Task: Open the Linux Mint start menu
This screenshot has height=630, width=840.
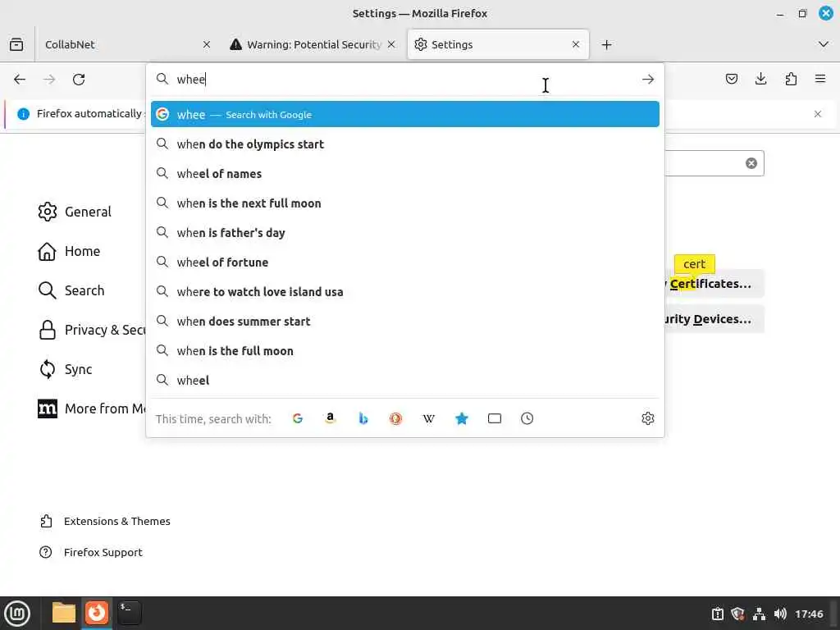Action: point(17,614)
